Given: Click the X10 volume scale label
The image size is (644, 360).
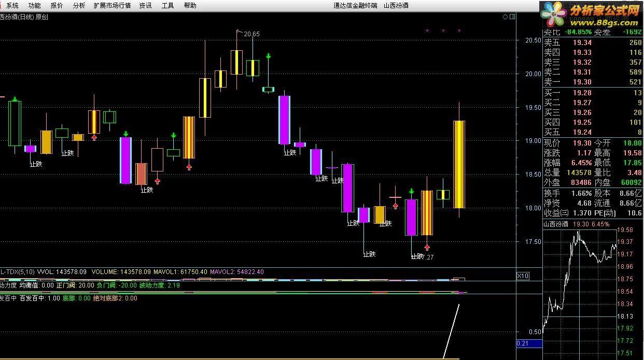Looking at the screenshot, I should point(523,276).
